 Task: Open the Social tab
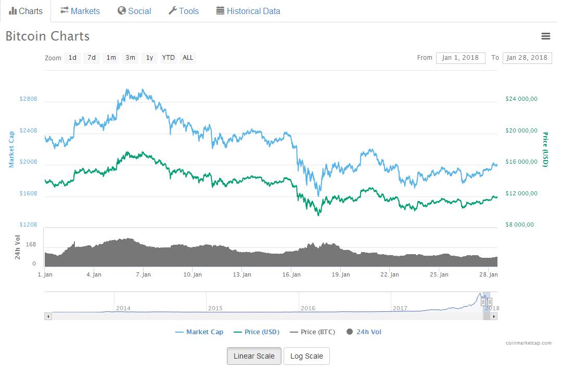134,11
